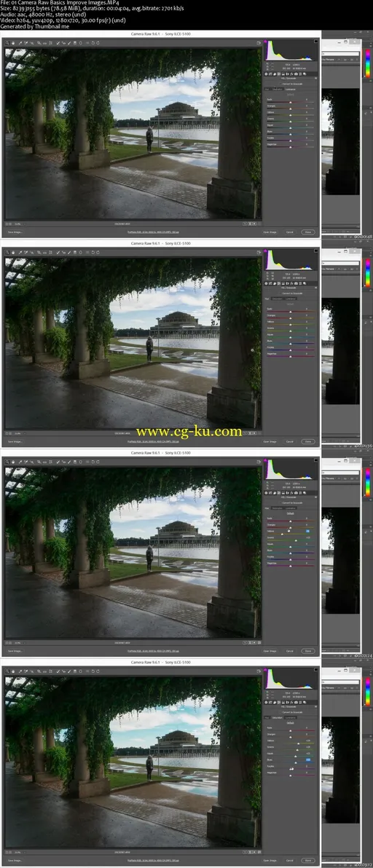Select the Adjustment Brush in the last frame

click(69, 671)
